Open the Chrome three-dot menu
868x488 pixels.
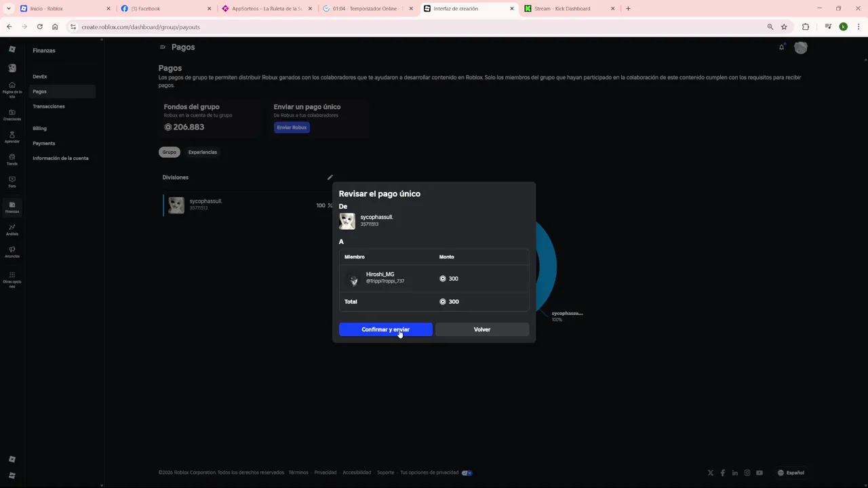(859, 26)
